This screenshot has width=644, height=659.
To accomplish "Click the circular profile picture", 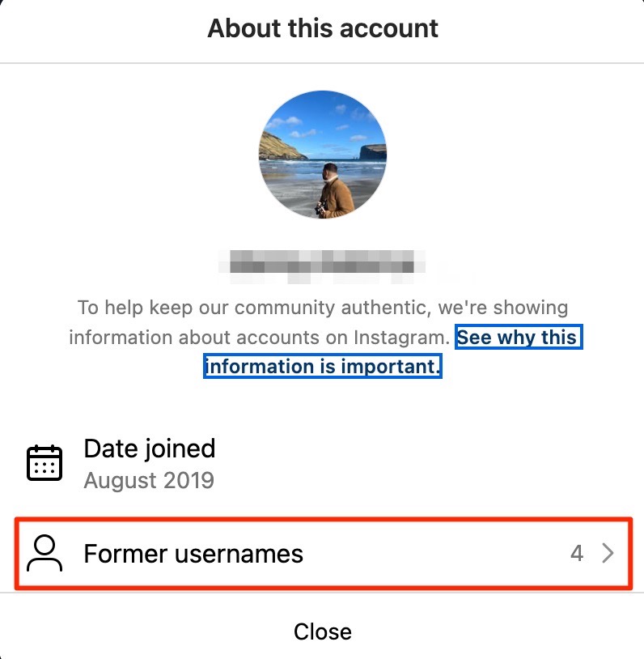I will [323, 155].
